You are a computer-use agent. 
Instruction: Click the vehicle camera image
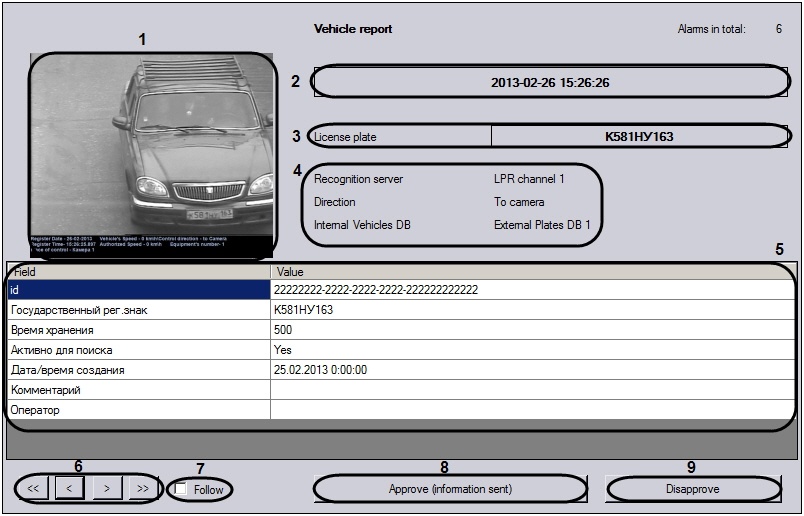pyautogui.click(x=152, y=155)
